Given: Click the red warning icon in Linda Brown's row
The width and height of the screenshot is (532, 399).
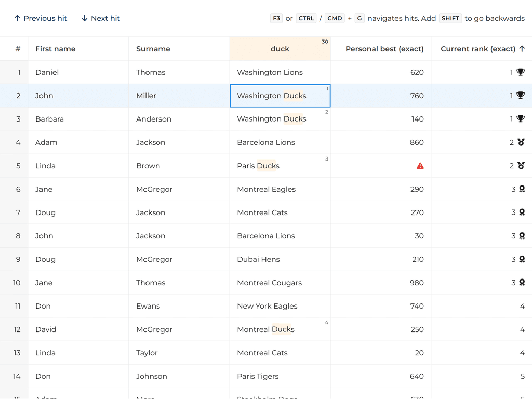Looking at the screenshot, I should 420,166.
